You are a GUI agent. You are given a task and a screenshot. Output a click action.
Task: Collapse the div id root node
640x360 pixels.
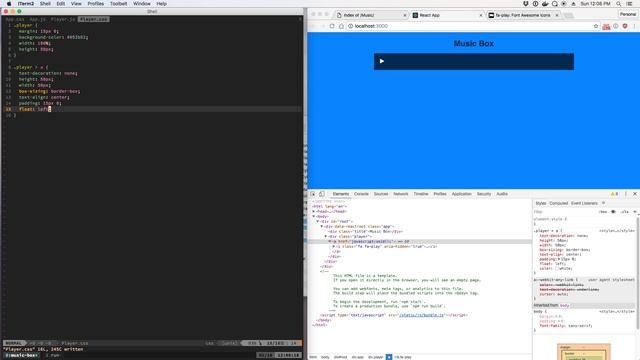(x=318, y=221)
